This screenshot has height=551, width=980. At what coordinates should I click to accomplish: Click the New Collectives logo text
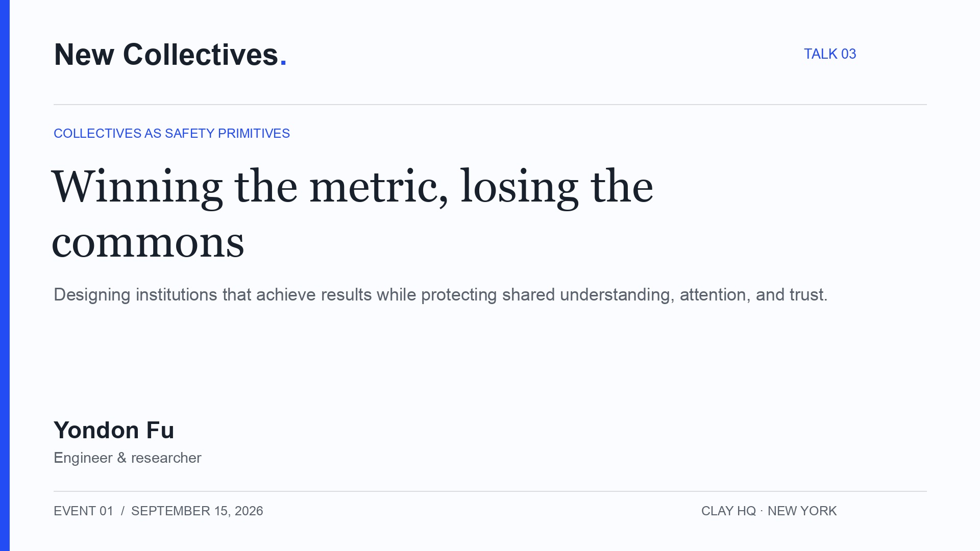tap(170, 55)
